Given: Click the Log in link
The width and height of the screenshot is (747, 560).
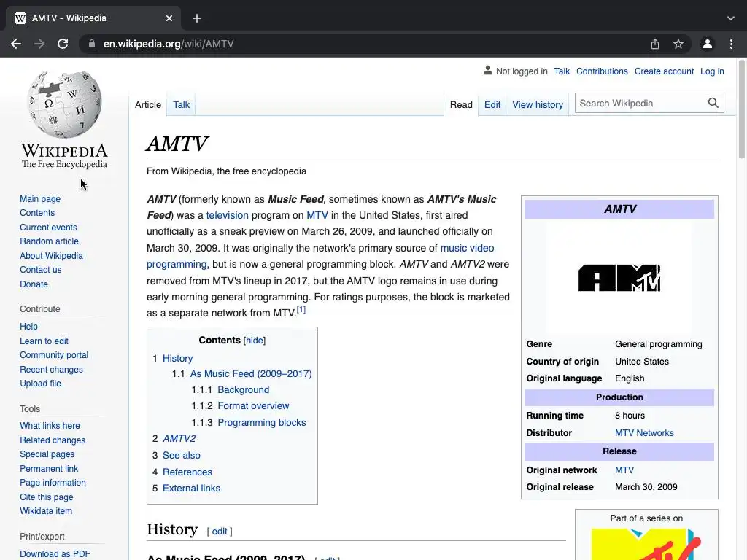Looking at the screenshot, I should click(712, 71).
